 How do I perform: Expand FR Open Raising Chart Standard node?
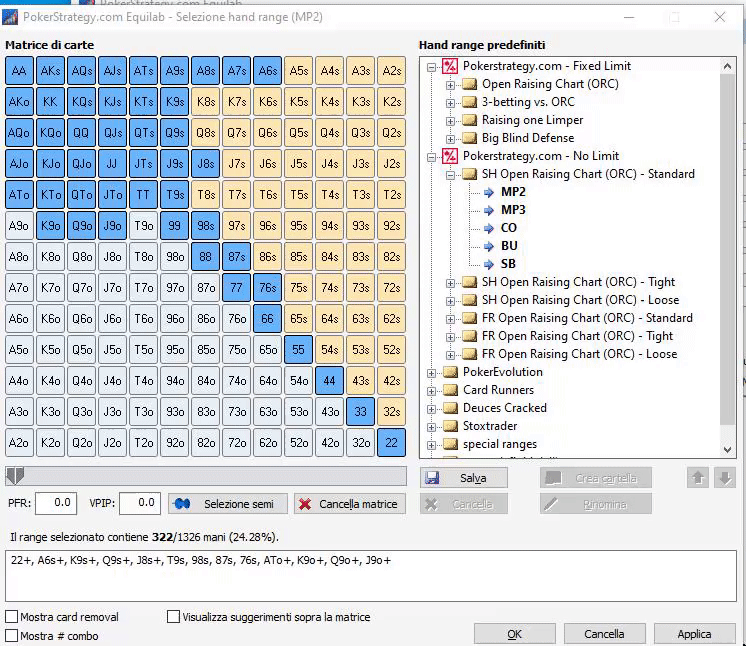point(450,319)
